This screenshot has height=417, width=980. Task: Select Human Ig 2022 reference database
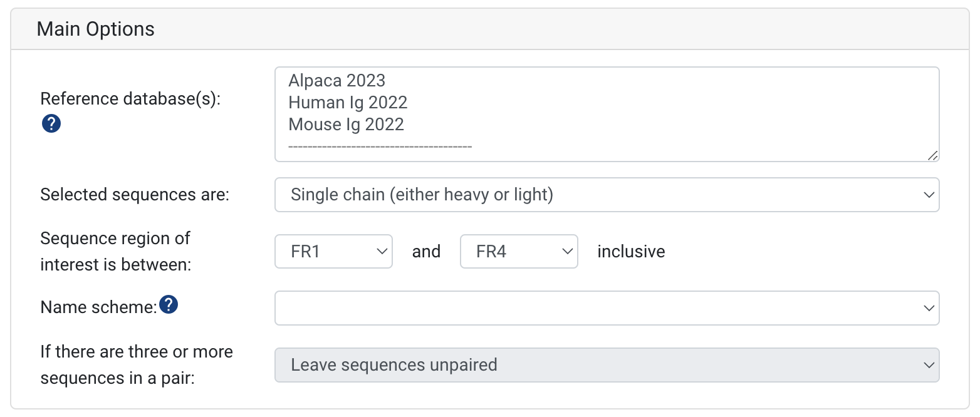coord(348,102)
